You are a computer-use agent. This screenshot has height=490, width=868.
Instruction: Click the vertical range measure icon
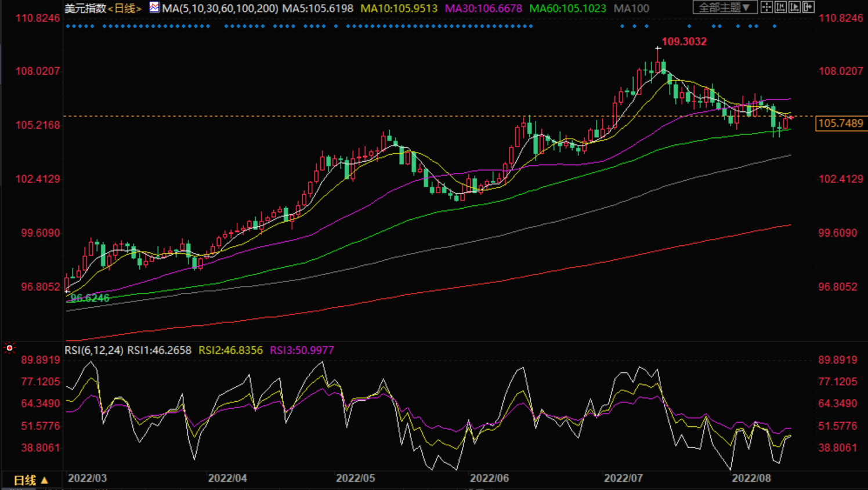coord(780,7)
